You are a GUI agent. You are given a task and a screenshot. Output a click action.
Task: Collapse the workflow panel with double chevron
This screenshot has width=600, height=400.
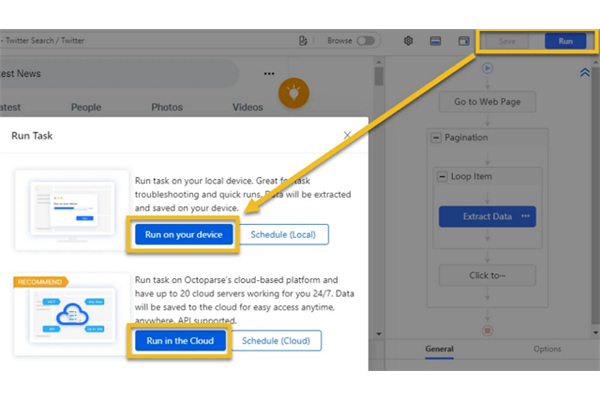(585, 72)
